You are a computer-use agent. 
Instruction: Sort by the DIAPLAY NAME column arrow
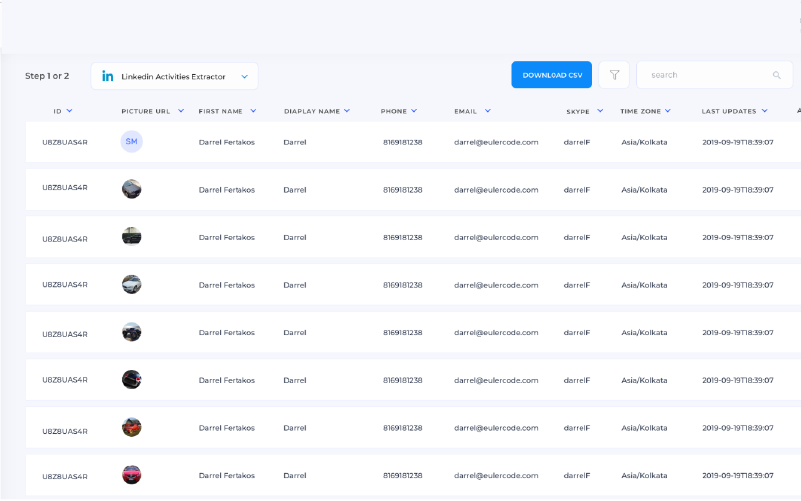347,111
